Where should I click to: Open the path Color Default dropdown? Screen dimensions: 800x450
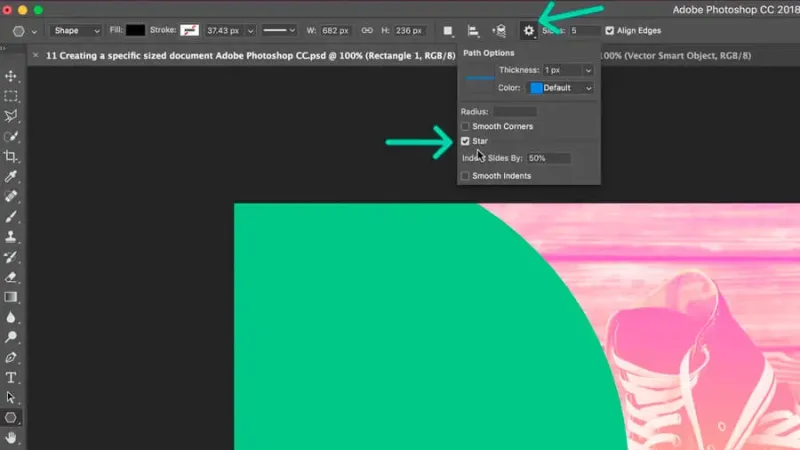560,88
